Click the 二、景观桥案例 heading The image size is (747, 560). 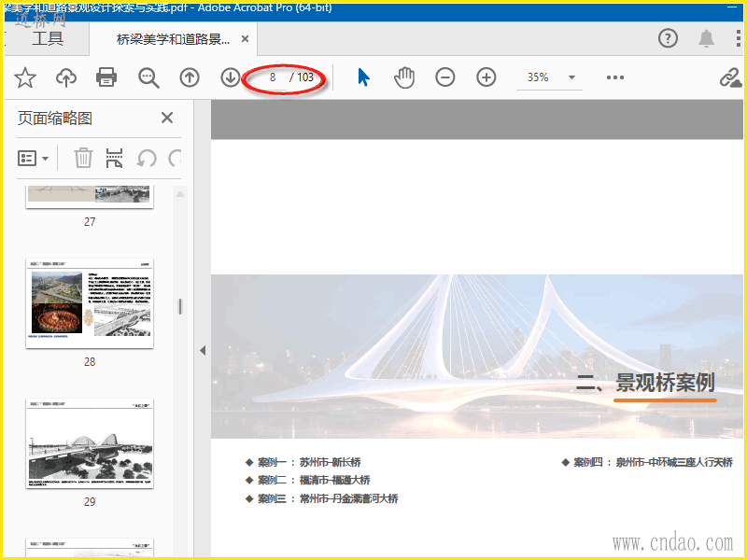[x=645, y=383]
